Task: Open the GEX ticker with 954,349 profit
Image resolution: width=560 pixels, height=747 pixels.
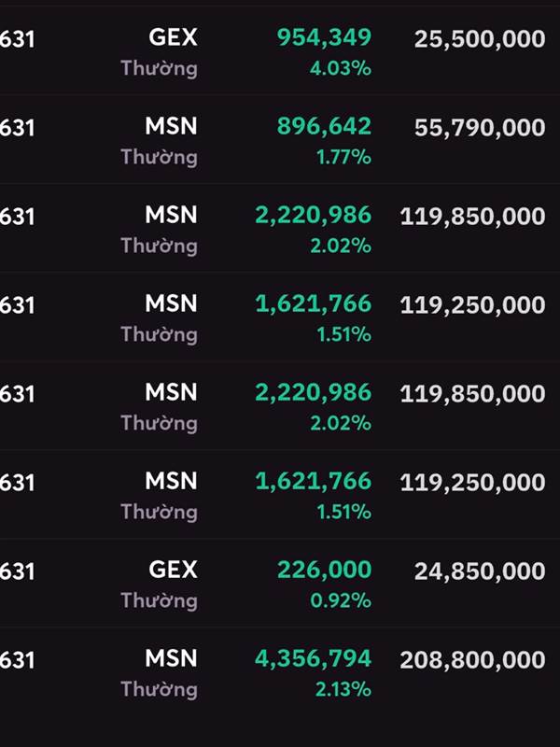Action: coord(173,37)
